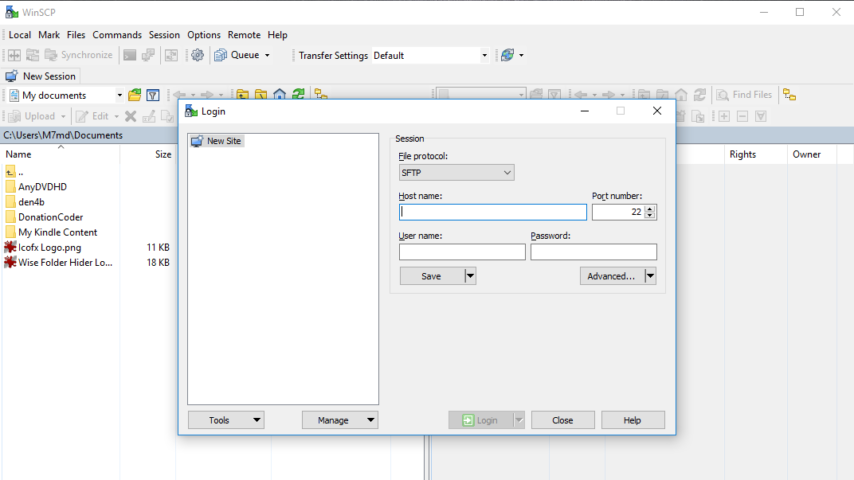854x480 pixels.
Task: Click the User name input field
Action: (x=462, y=252)
